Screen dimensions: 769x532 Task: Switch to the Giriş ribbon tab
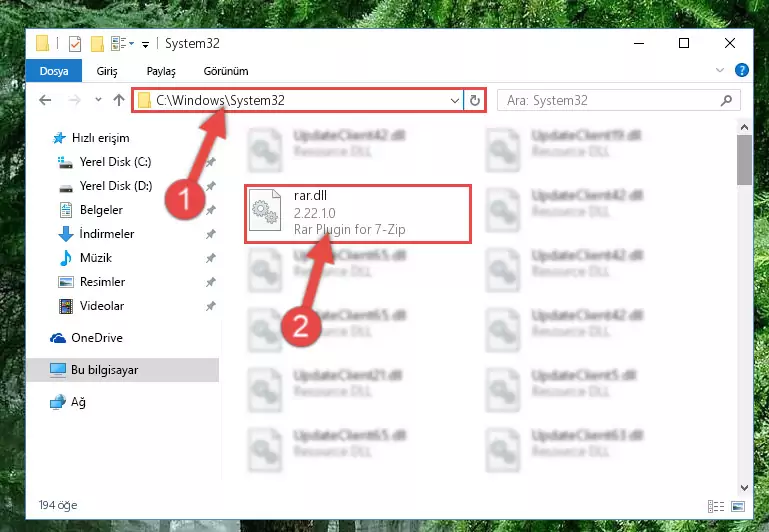tap(106, 71)
